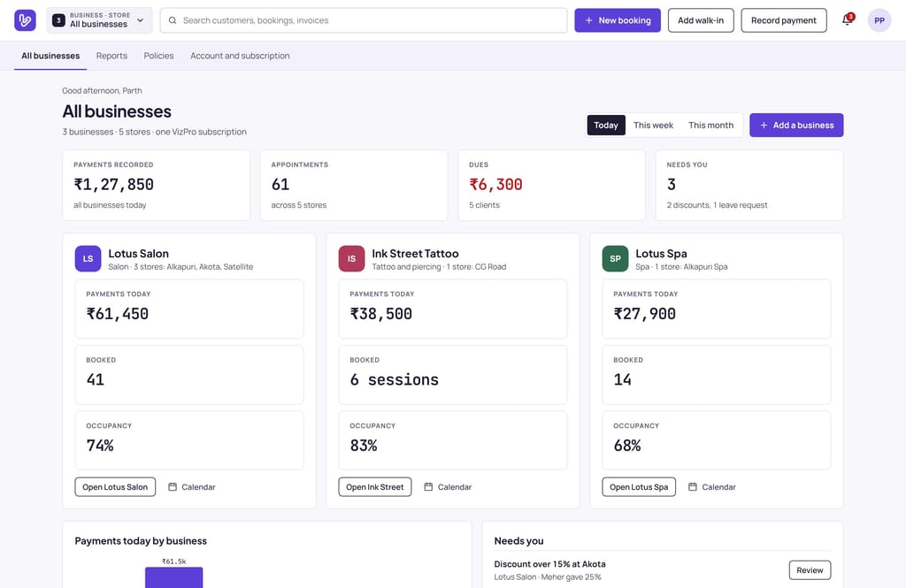This screenshot has width=906, height=588.
Task: Click the Lotus Spa occupancy 68%
Action: (717, 440)
